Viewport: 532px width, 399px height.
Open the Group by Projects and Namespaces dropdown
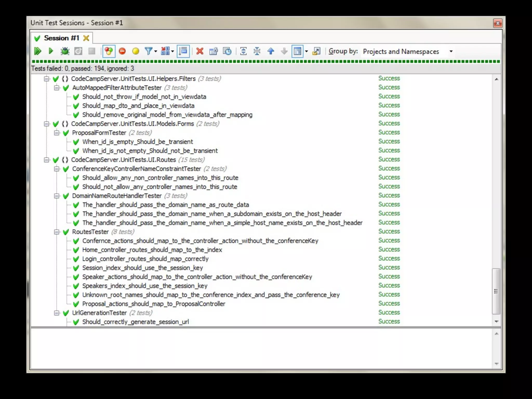click(451, 51)
